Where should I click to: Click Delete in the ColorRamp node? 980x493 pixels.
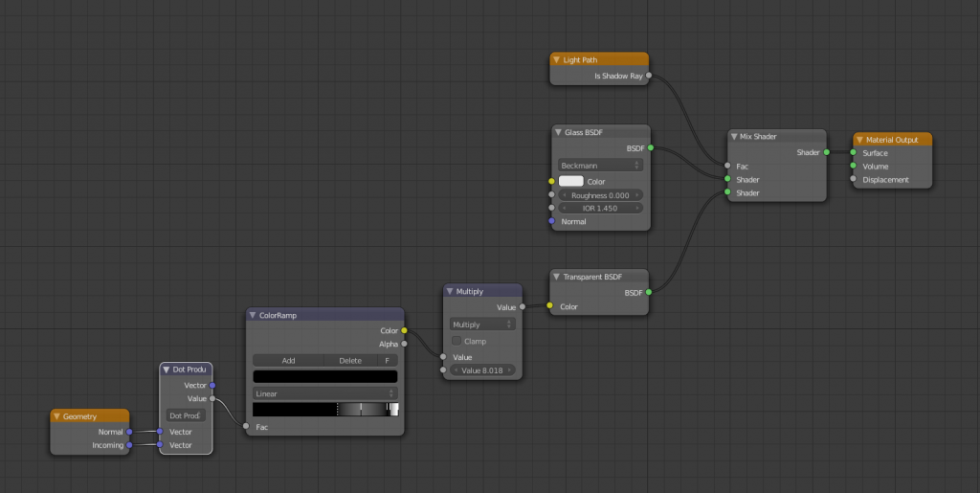tap(350, 361)
